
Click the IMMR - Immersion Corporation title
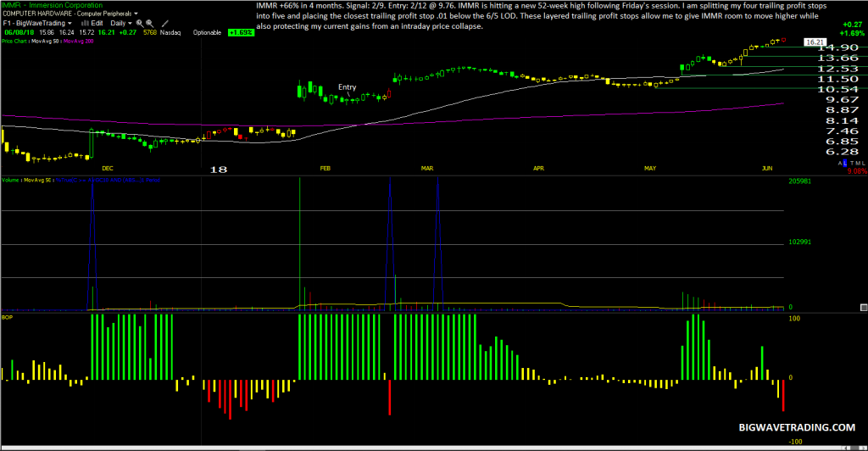(x=52, y=5)
